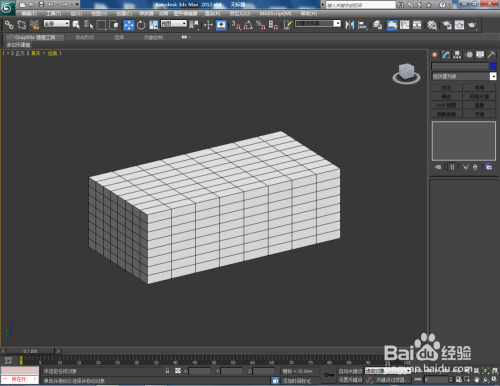The width and height of the screenshot is (500, 386).
Task: Switch to the Modify command panel tab
Action: pos(446,55)
